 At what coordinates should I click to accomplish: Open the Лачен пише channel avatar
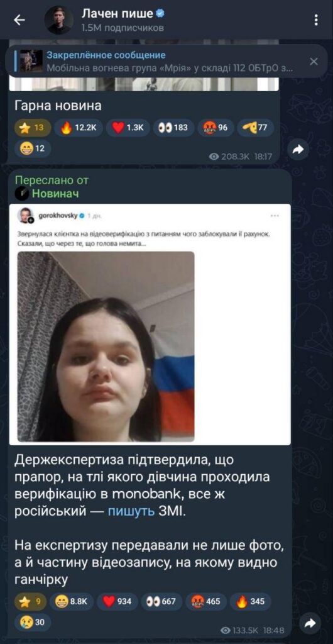60,20
